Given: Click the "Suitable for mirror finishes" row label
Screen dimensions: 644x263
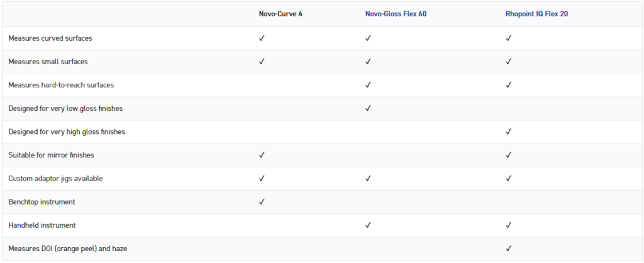Looking at the screenshot, I should tap(51, 155).
